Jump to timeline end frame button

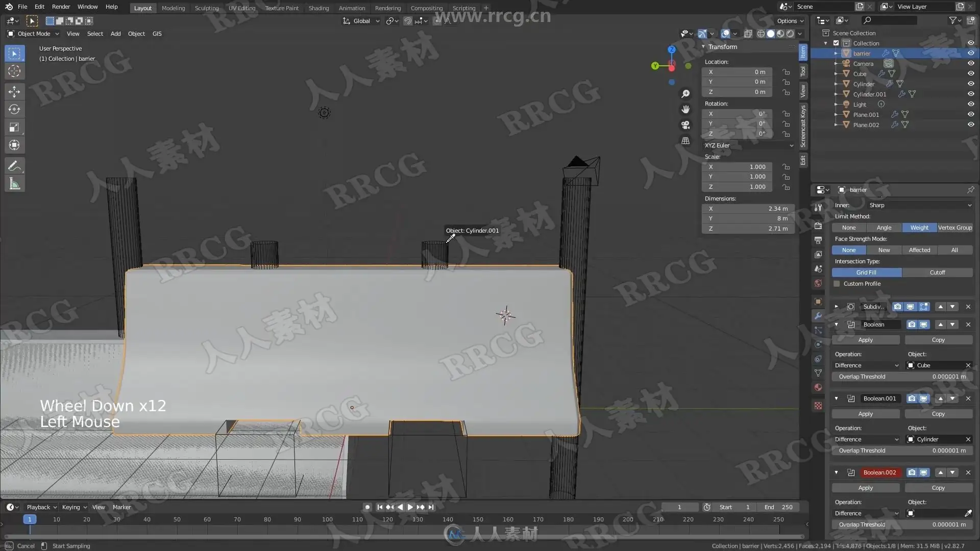431,507
